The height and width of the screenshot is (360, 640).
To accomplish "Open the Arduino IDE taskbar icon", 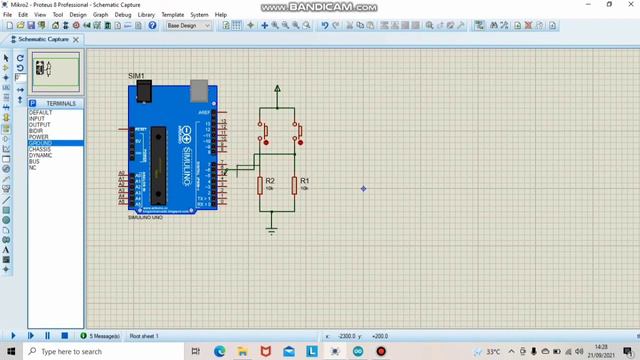I will pyautogui.click(x=358, y=351).
